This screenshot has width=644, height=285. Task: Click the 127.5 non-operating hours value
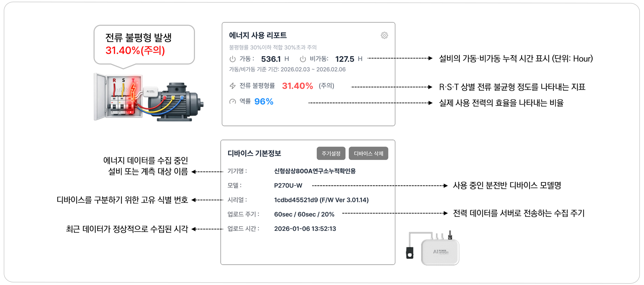tap(345, 59)
